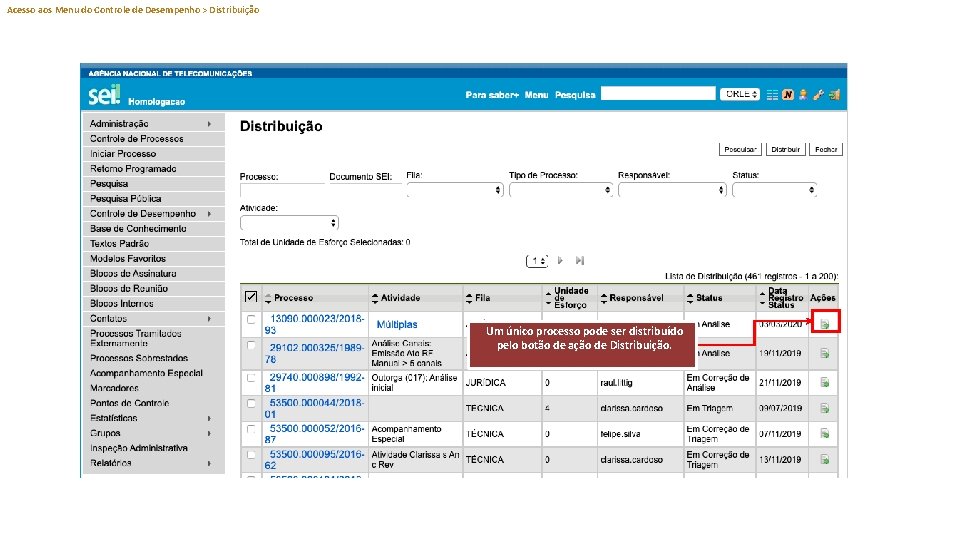Check the box for process 53500.000044/2018-01

(251, 403)
